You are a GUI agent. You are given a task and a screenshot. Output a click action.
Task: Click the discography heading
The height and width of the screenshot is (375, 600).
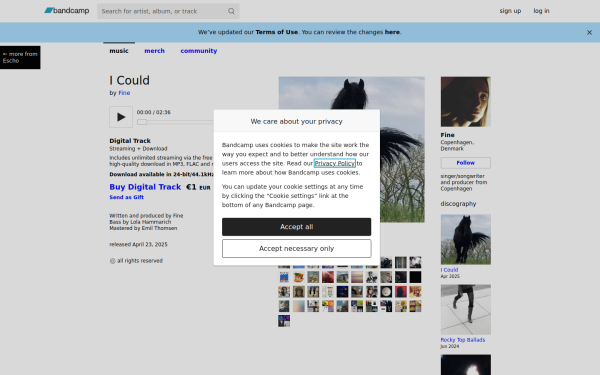click(458, 204)
